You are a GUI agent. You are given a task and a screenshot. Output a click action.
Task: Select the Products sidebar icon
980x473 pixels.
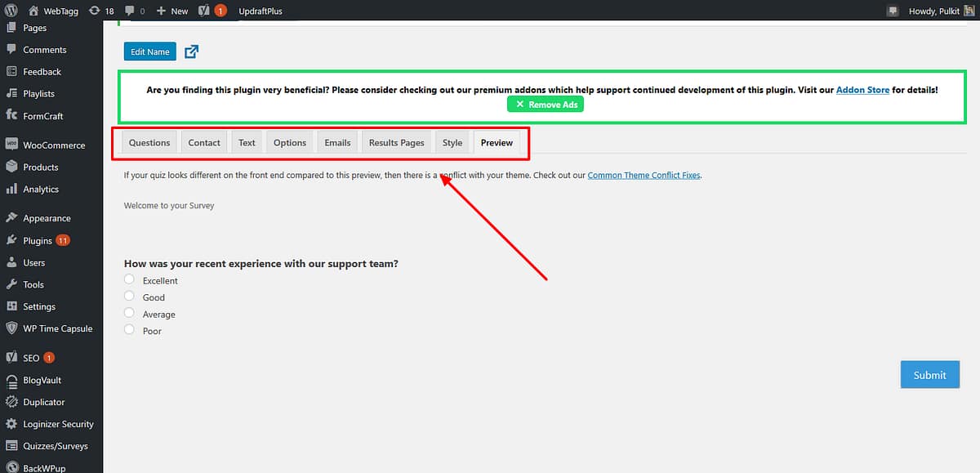click(42, 167)
